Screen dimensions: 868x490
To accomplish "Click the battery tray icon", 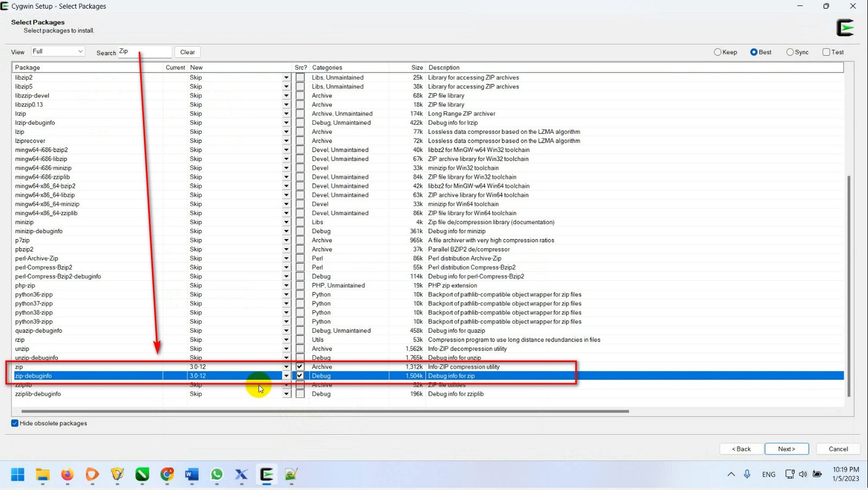I will 817,474.
